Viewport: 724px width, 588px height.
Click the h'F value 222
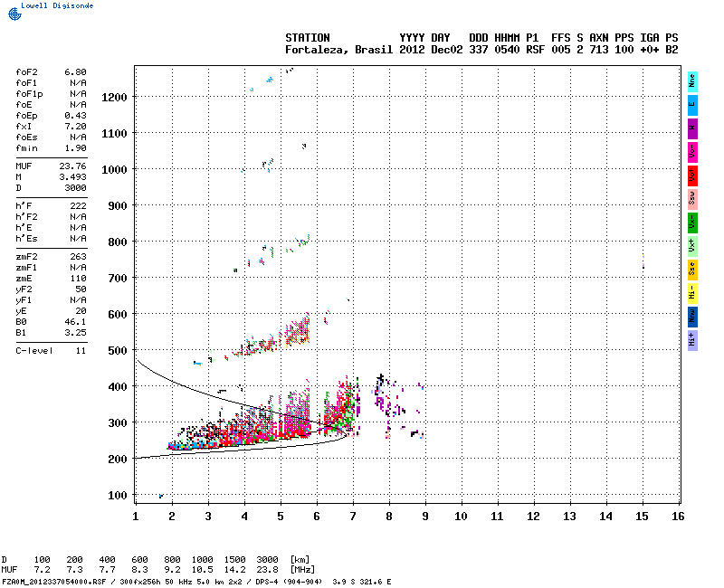click(78, 206)
